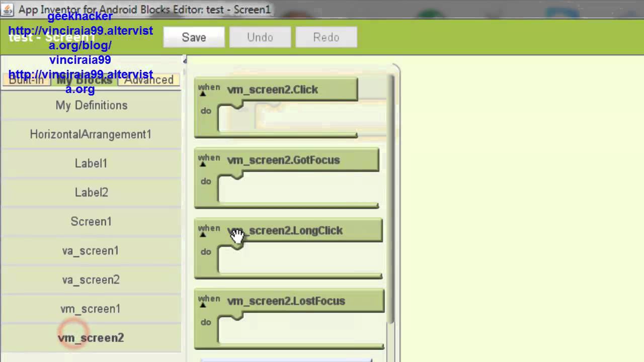This screenshot has height=362, width=644.
Task: Open the My Definitions drawer
Action: 91,105
